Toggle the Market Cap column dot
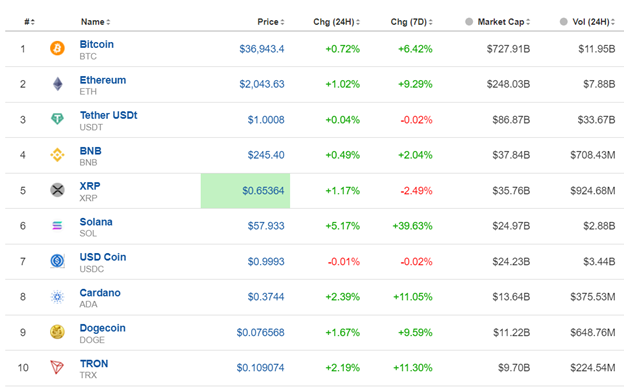Image resolution: width=624 pixels, height=388 pixels. (x=469, y=21)
